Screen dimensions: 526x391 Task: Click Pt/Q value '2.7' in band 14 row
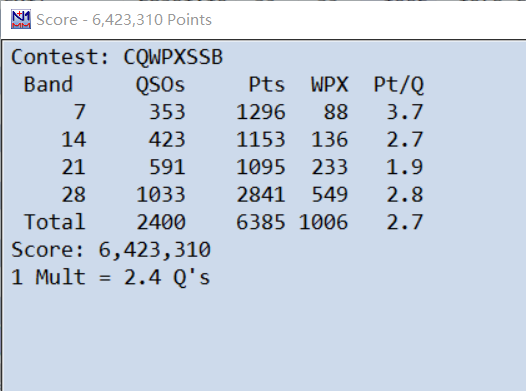405,139
